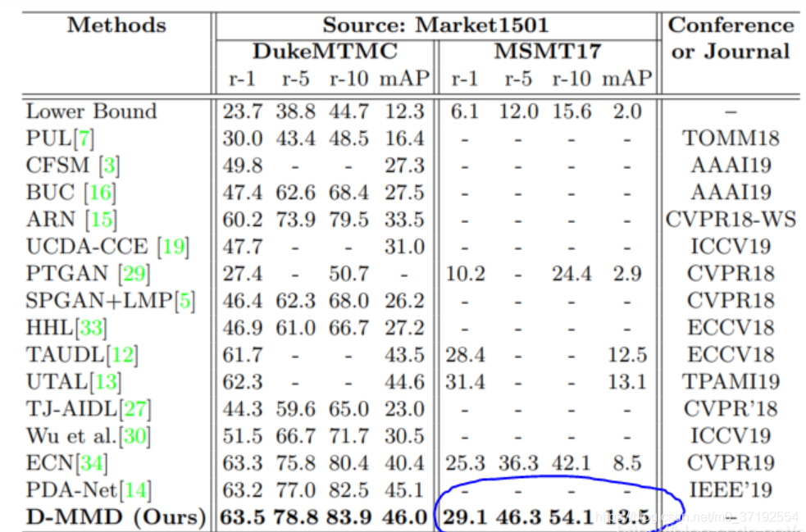806x532 pixels.
Task: Select the value 68.4 in BUC row
Action: [349, 193]
